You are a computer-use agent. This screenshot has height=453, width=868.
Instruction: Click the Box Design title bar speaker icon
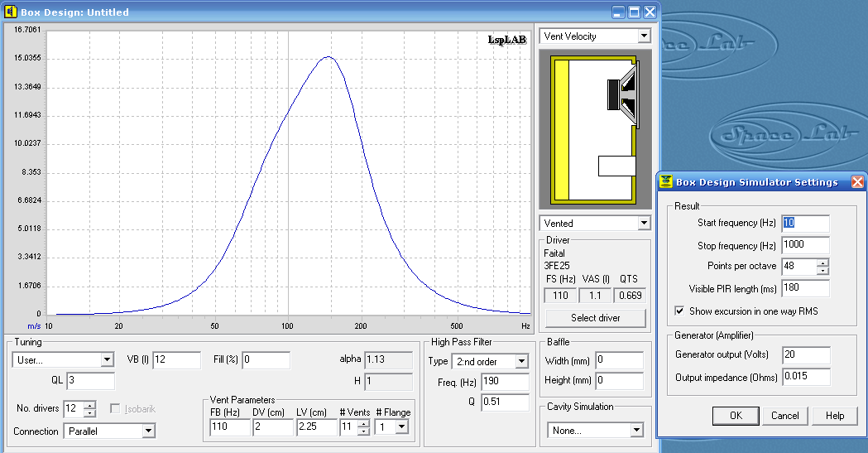[11, 12]
